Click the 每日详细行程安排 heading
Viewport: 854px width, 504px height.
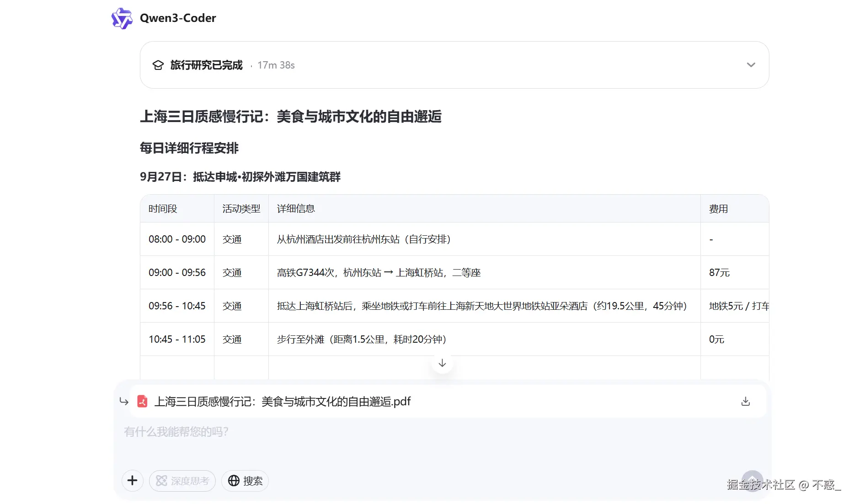[x=189, y=148]
